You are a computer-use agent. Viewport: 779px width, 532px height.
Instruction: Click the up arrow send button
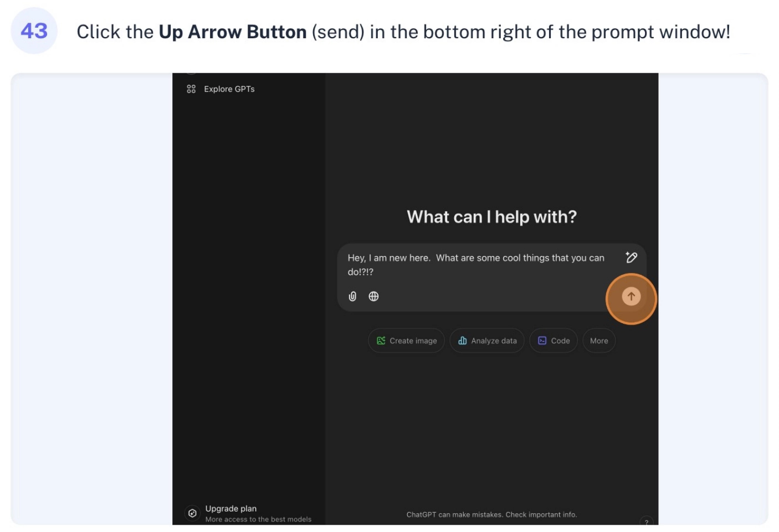[631, 296]
